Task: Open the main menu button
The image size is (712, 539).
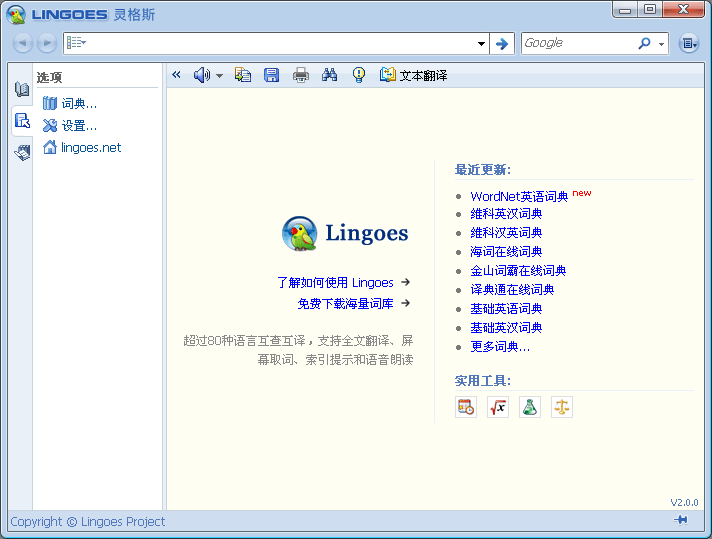Action: [x=689, y=44]
